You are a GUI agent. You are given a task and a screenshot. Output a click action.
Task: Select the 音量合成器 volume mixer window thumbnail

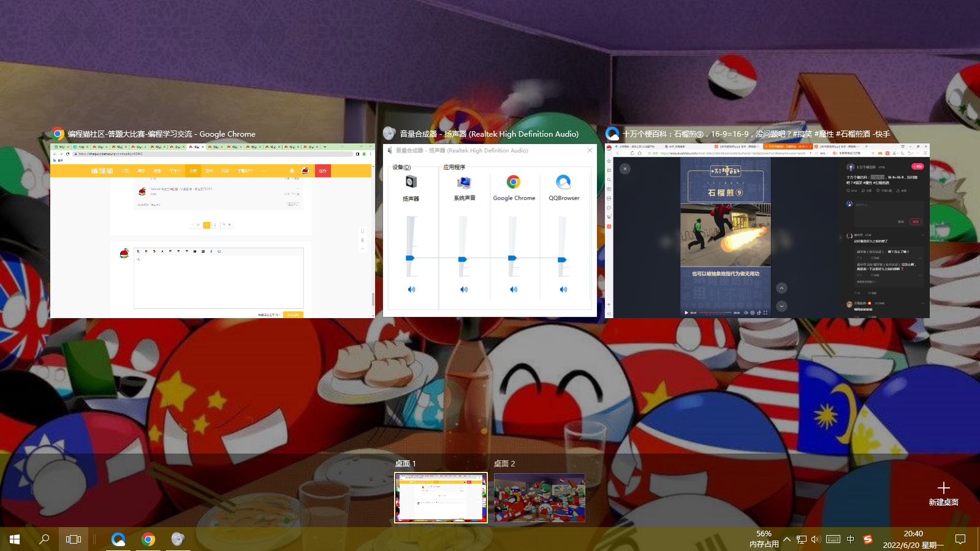(x=490, y=231)
